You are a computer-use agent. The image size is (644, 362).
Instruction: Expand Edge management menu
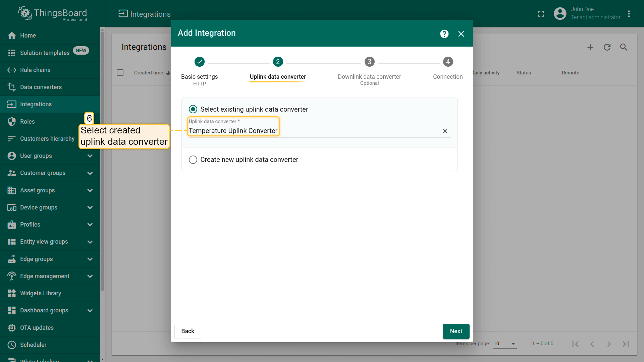pyautogui.click(x=90, y=276)
